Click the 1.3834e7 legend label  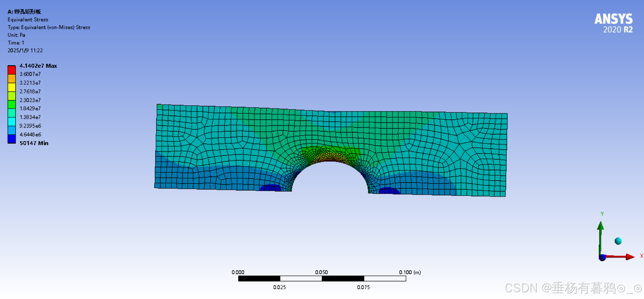[x=30, y=117]
